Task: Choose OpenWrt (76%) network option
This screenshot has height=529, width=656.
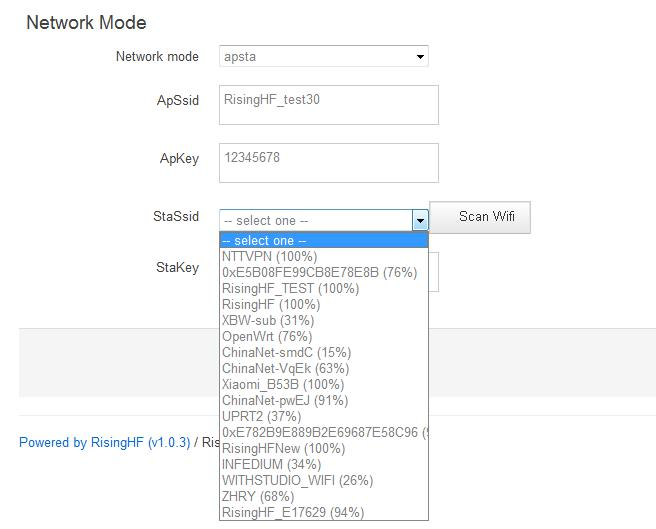Action: click(x=323, y=336)
